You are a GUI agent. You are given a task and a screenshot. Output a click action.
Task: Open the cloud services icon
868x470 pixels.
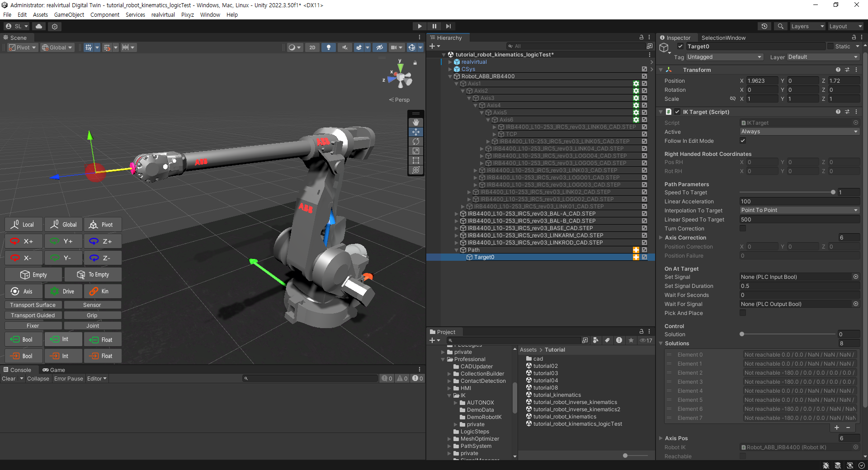(39, 26)
